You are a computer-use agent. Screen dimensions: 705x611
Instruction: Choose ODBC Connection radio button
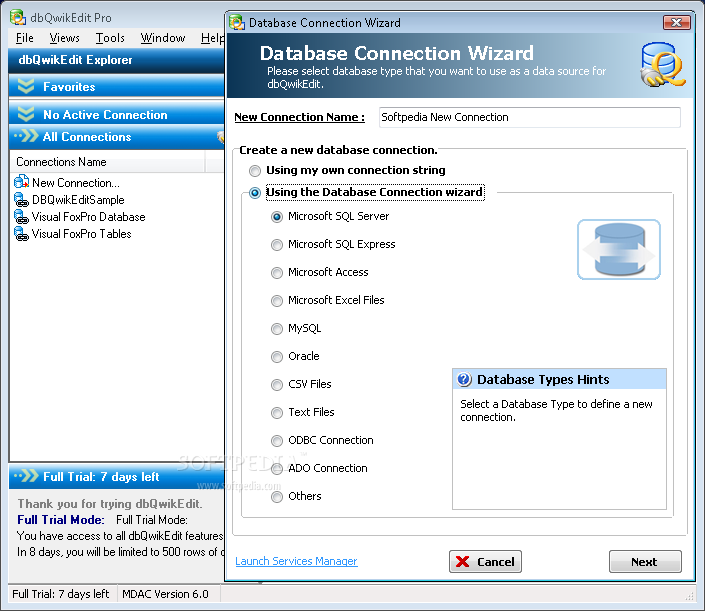[277, 441]
